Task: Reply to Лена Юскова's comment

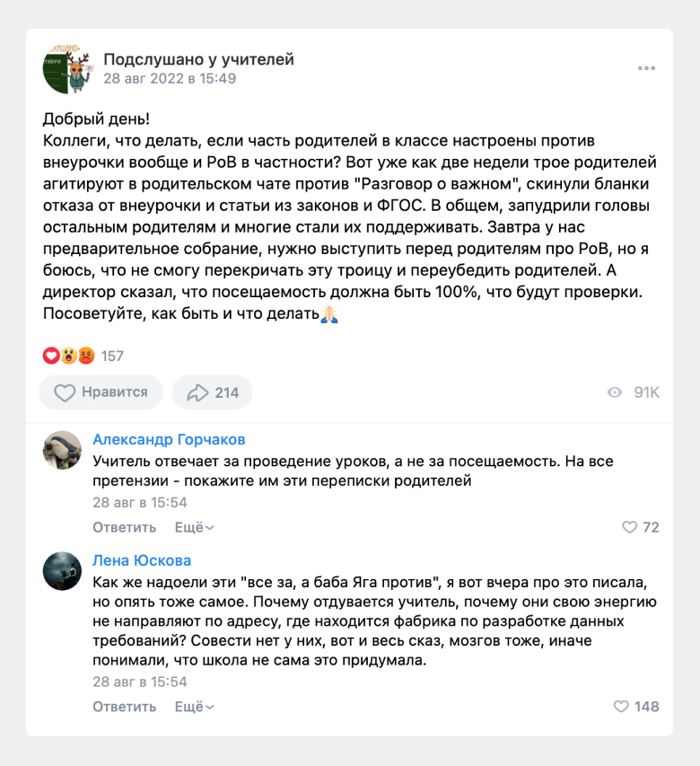Action: pos(125,707)
